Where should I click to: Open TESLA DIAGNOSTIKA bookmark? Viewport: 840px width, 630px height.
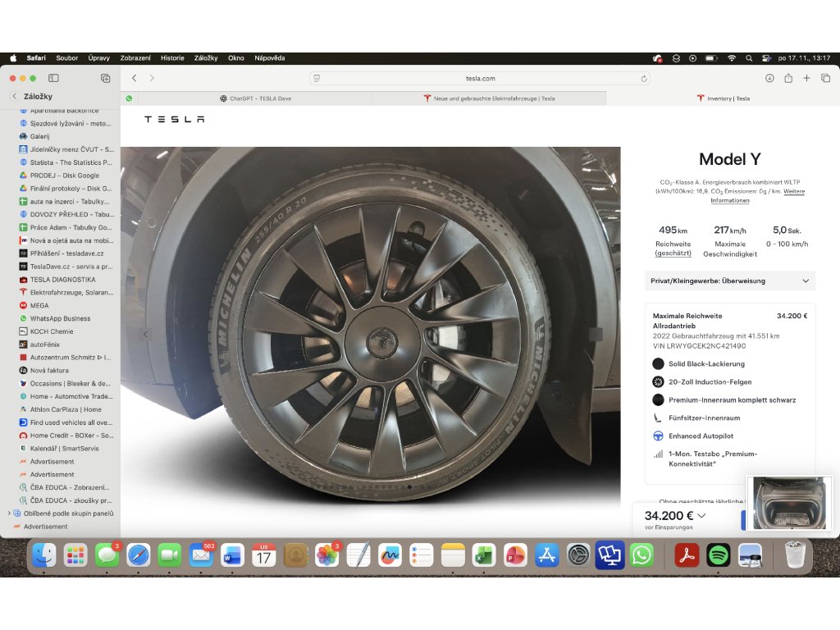click(62, 280)
